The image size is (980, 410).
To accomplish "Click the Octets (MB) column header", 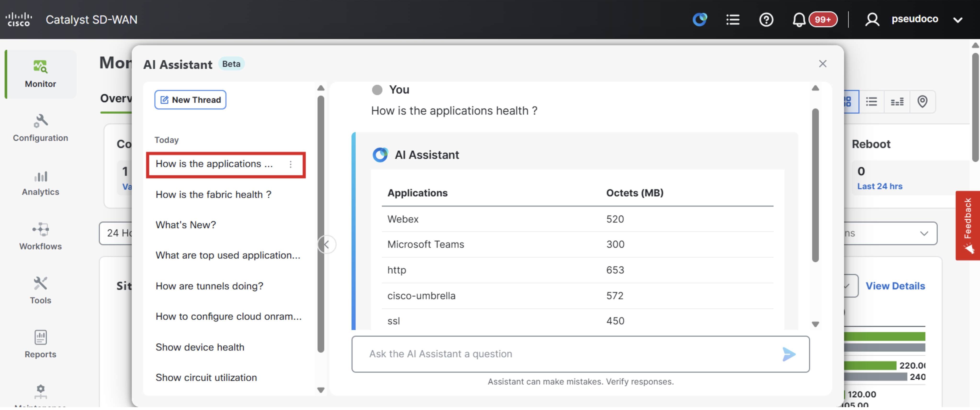I will (x=635, y=193).
